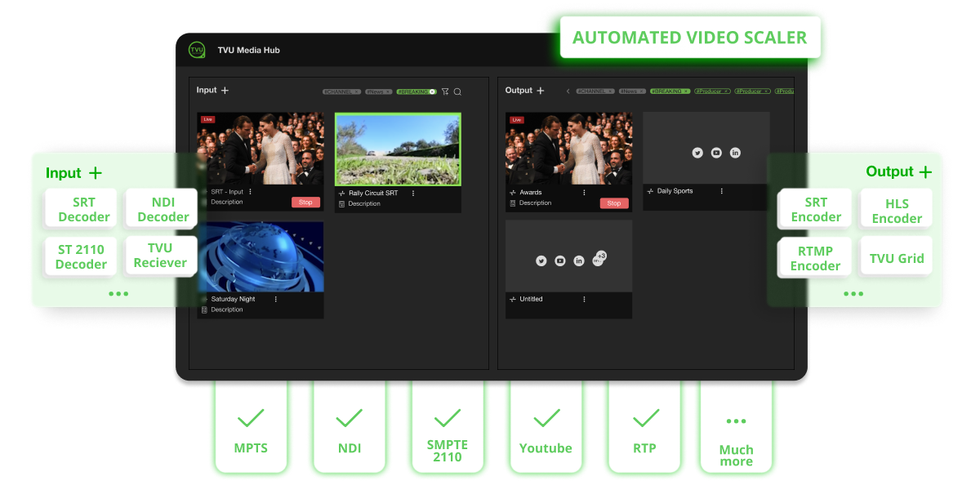Add a new output with the dark Output panel plus
Image resolution: width=980 pixels, height=481 pixels.
540,91
